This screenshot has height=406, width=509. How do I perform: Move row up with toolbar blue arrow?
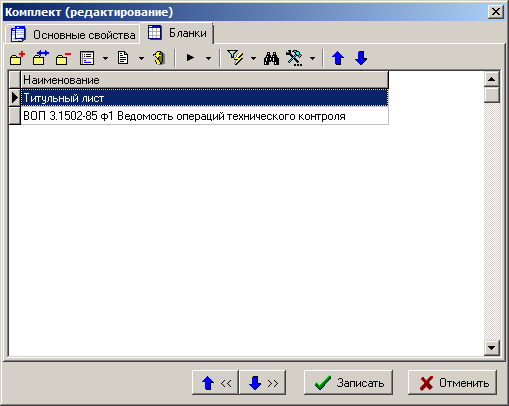click(x=338, y=58)
